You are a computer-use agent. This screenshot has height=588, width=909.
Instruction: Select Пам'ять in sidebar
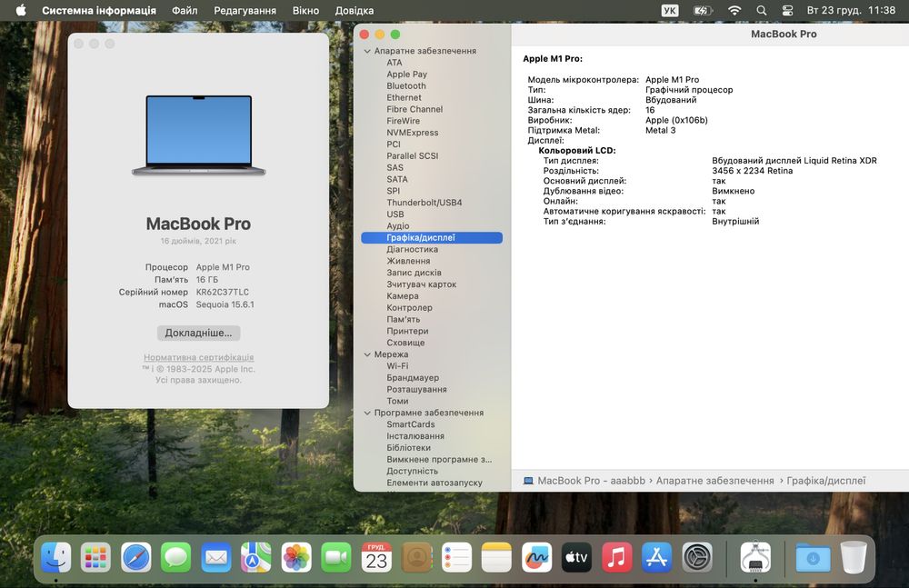coord(404,320)
